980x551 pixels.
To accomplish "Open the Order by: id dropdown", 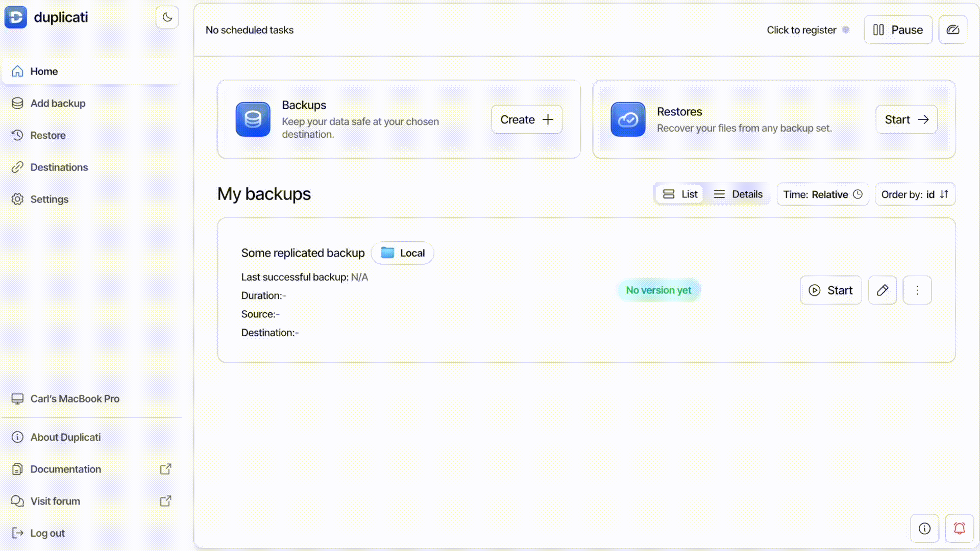I will tap(915, 194).
